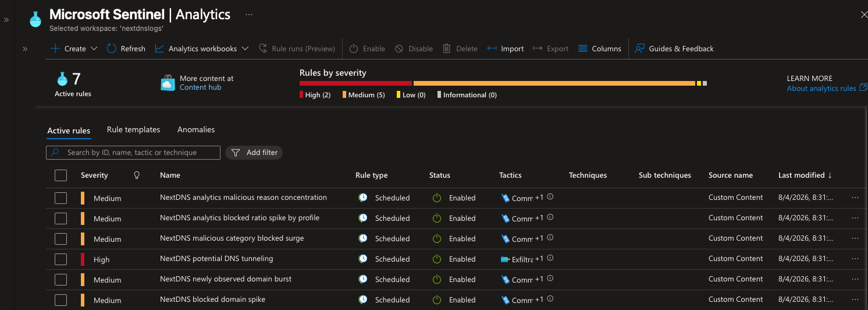Open row menu for blocked domain spike
868x310 pixels.
pyautogui.click(x=855, y=300)
